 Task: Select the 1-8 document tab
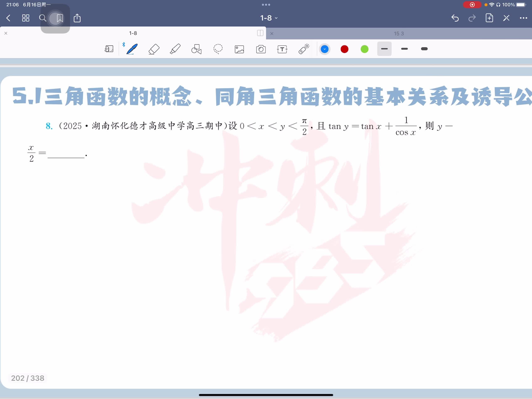tap(133, 33)
